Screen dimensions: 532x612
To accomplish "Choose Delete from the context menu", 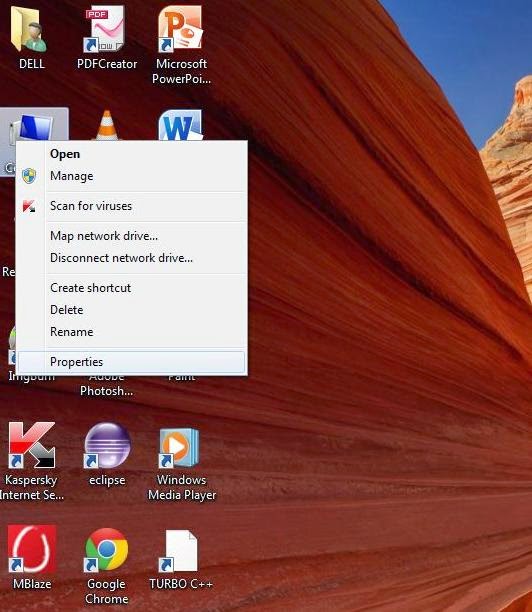I will point(131,310).
